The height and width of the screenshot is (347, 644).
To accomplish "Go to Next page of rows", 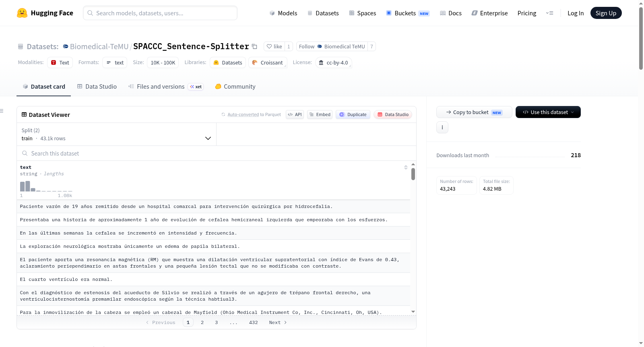I will tap(278, 322).
